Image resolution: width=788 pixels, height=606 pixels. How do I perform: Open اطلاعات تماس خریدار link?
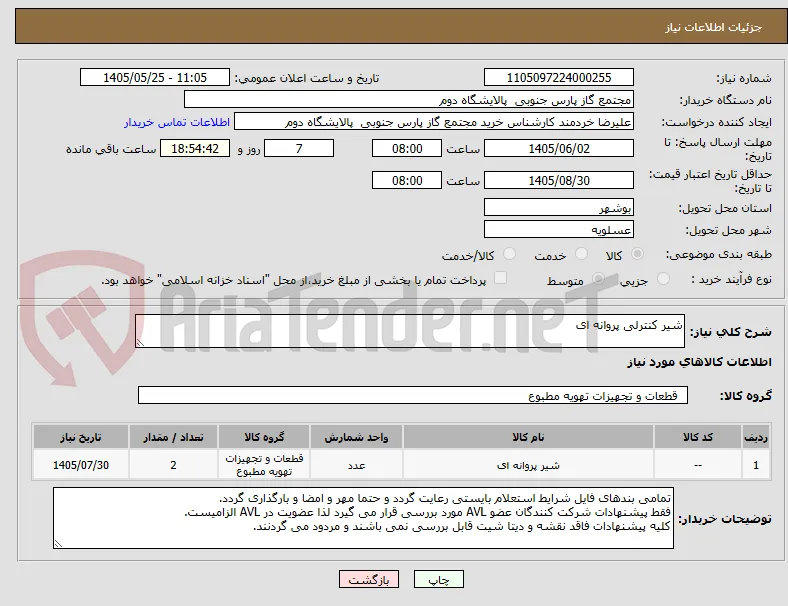pos(177,122)
